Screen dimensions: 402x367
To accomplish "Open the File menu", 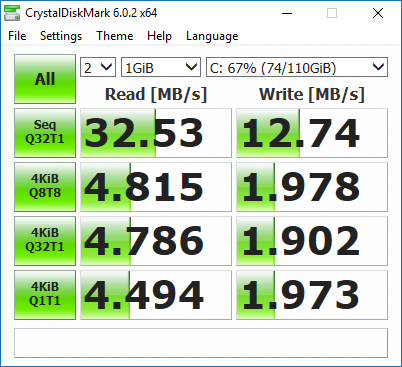I will tap(17, 36).
